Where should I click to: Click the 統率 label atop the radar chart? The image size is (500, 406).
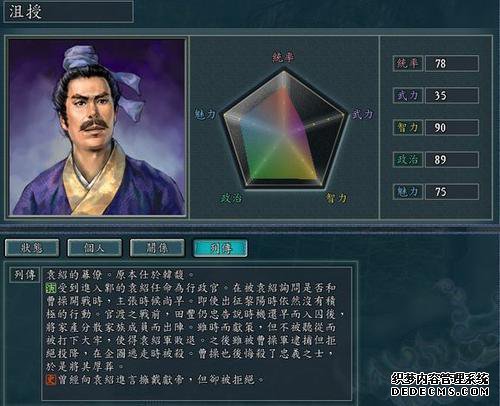coord(283,57)
